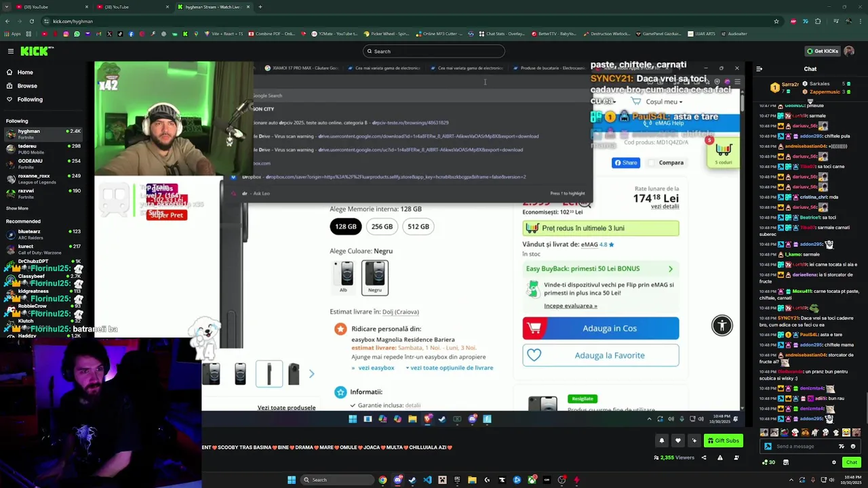Open Visual Studio Code from Windows taskbar

pyautogui.click(x=427, y=480)
